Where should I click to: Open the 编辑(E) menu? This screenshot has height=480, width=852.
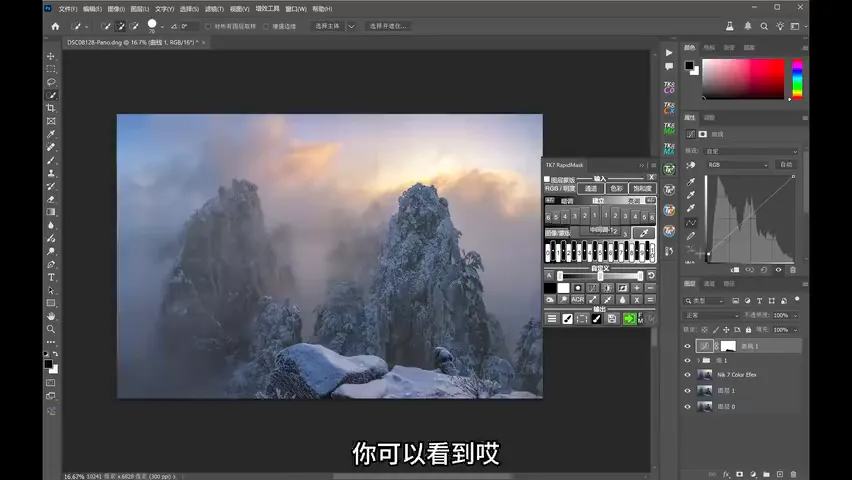click(x=92, y=9)
